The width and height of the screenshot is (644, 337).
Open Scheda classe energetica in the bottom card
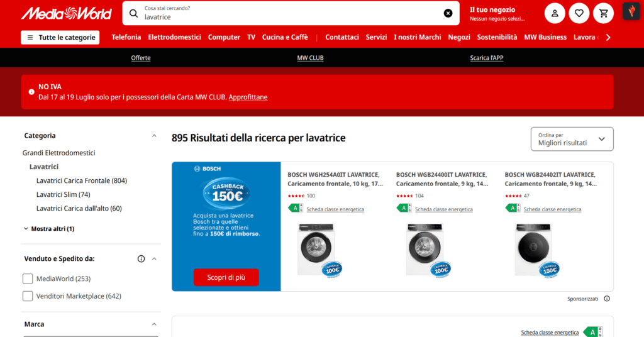pos(550,333)
